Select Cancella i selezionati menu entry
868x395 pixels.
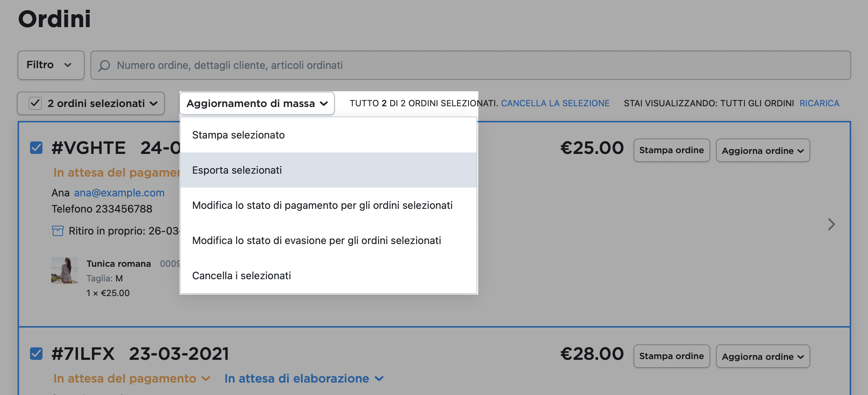coord(241,276)
